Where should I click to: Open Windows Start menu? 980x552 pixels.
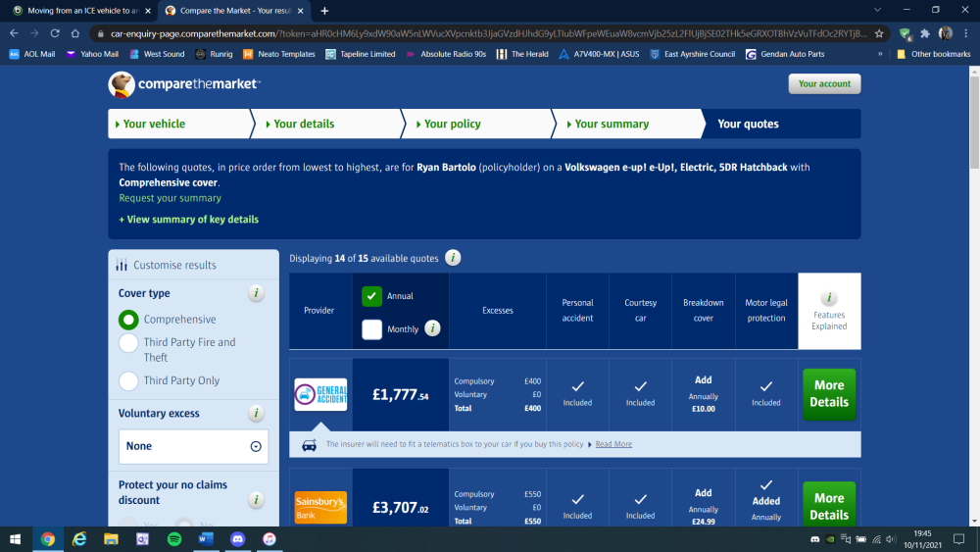click(15, 539)
